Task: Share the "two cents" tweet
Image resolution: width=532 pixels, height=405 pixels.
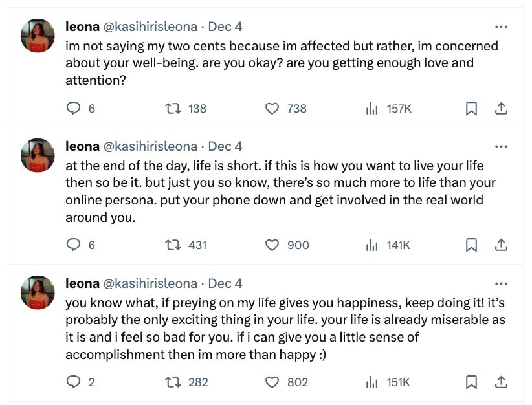Action: pos(501,109)
